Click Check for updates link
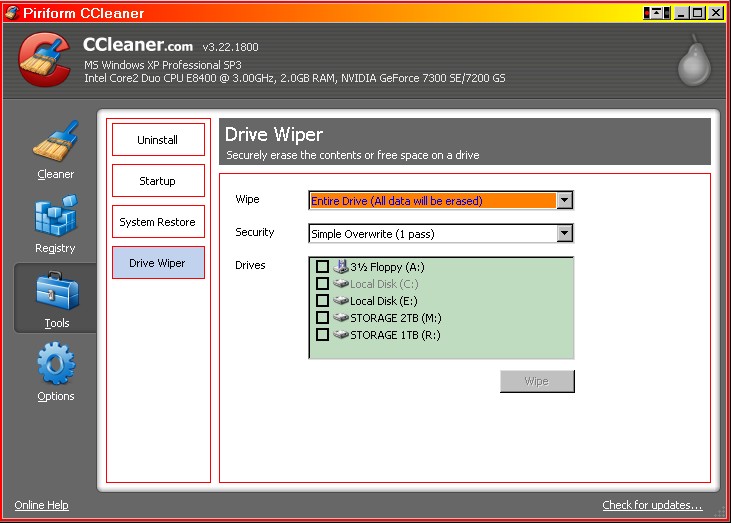This screenshot has width=731, height=523. [x=652, y=505]
